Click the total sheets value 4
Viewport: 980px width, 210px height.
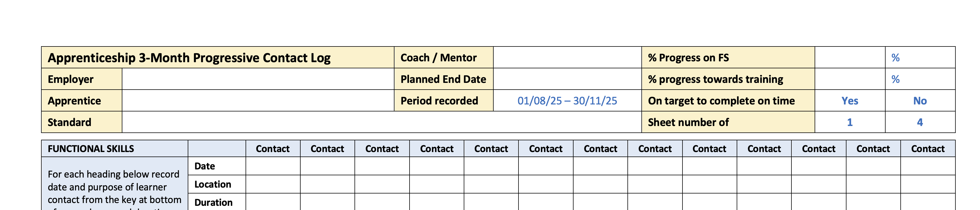[x=920, y=122]
